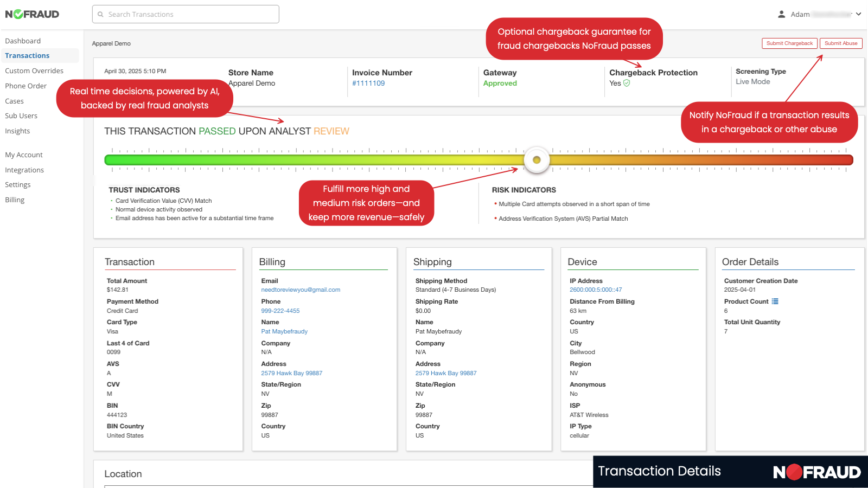Screen dimensions: 868x488
Task: Click the ISP value AT&T Wireless
Action: pyautogui.click(x=589, y=415)
